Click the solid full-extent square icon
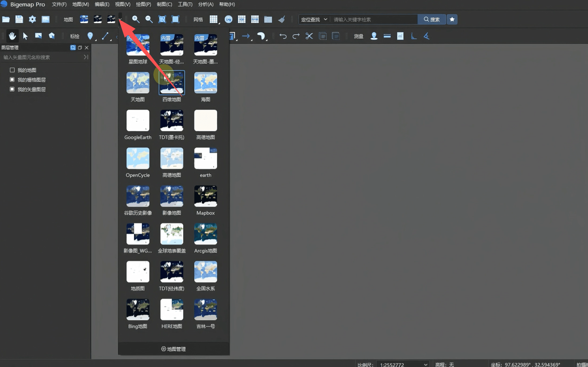The image size is (588, 367). (x=175, y=19)
